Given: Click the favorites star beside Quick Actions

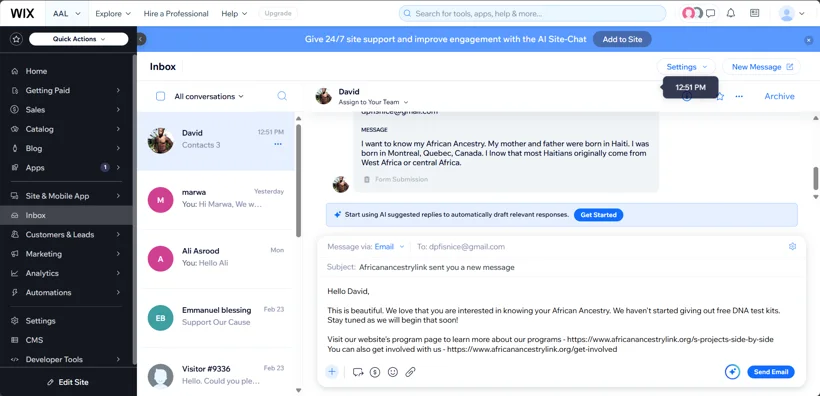Looking at the screenshot, I should [x=17, y=39].
